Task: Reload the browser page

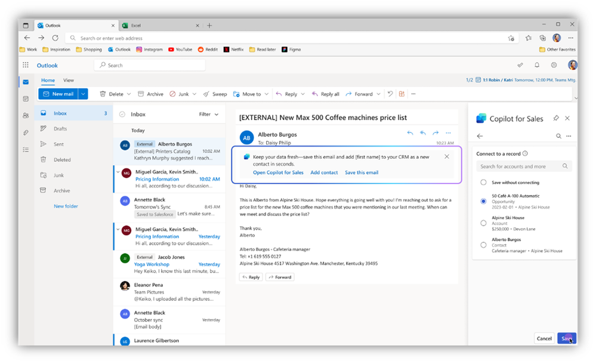Action: [55, 38]
